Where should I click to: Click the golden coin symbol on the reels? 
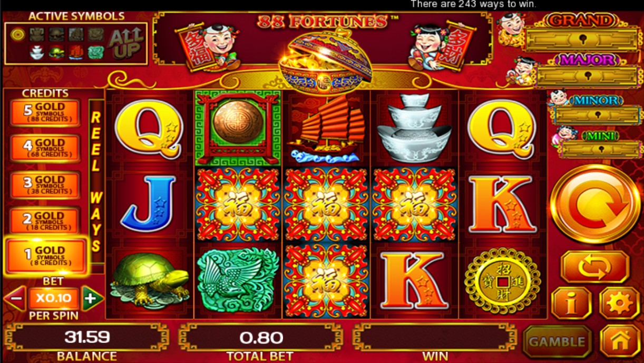(x=503, y=280)
